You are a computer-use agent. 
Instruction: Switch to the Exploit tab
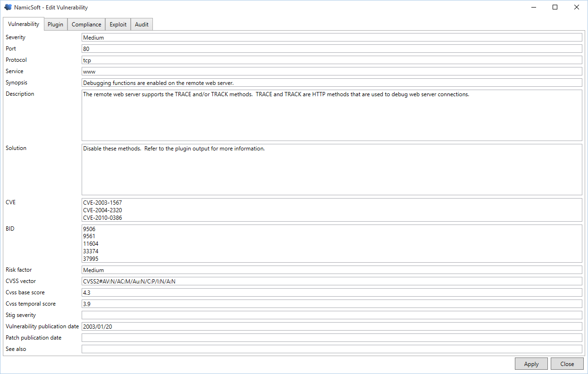(x=118, y=25)
